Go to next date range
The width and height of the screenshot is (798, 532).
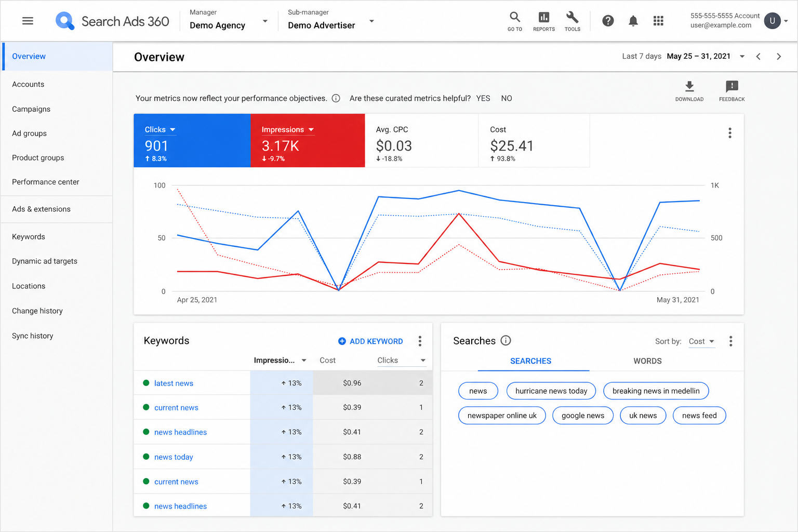[x=778, y=57]
